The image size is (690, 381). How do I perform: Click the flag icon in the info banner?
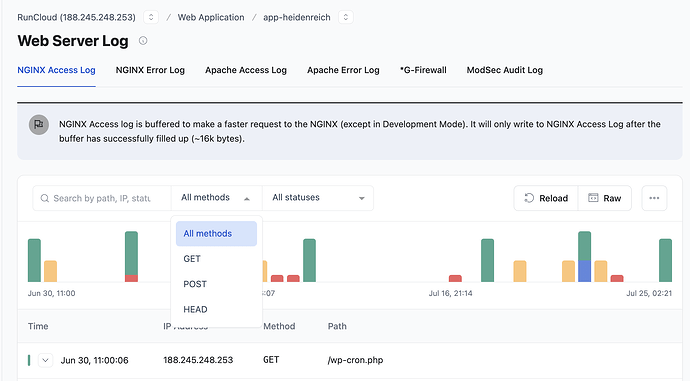[x=39, y=125]
